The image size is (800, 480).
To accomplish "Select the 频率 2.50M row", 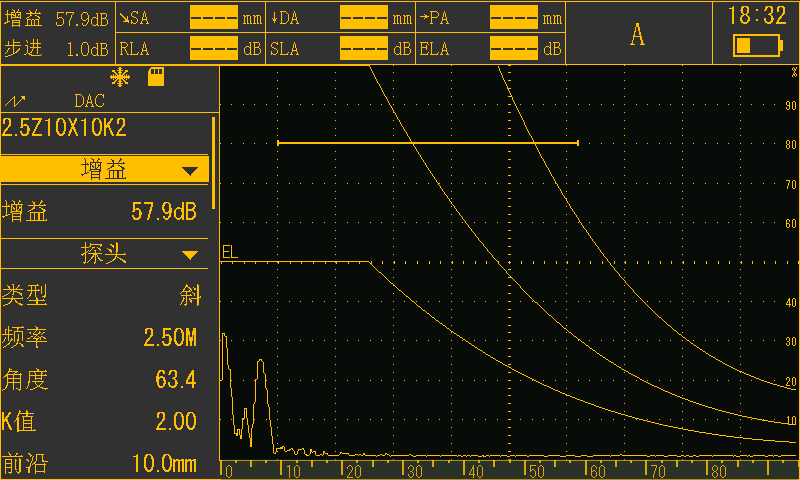I will [x=104, y=337].
